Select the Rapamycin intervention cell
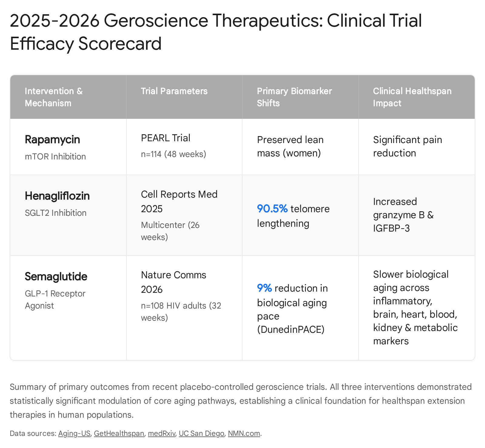This screenshot has height=448, width=485. click(x=68, y=147)
